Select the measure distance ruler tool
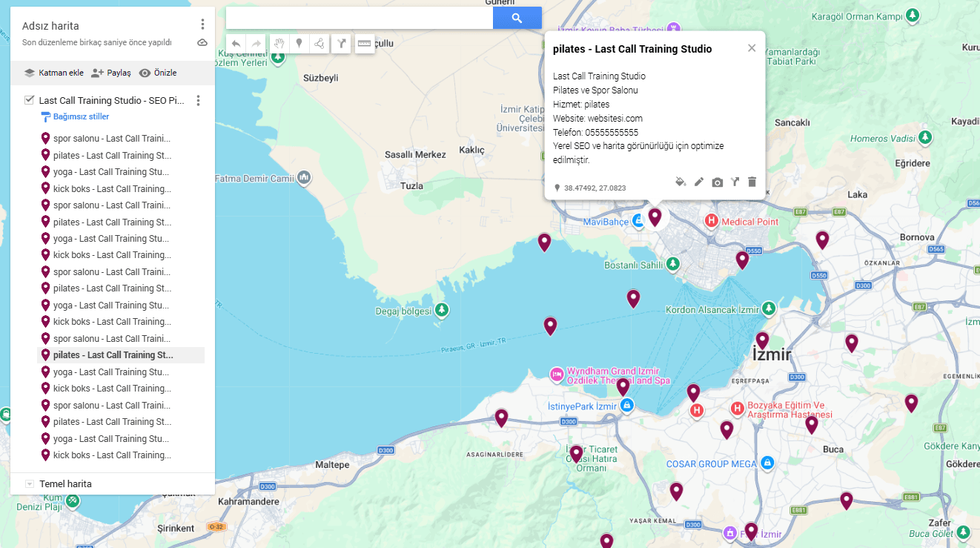Screen dimensions: 980x548 click(x=364, y=44)
